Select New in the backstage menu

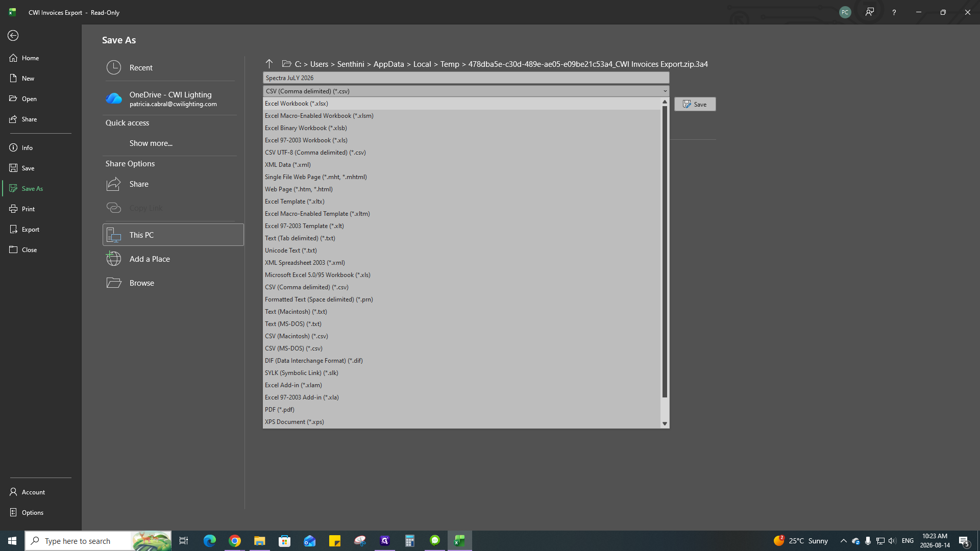(x=41, y=79)
